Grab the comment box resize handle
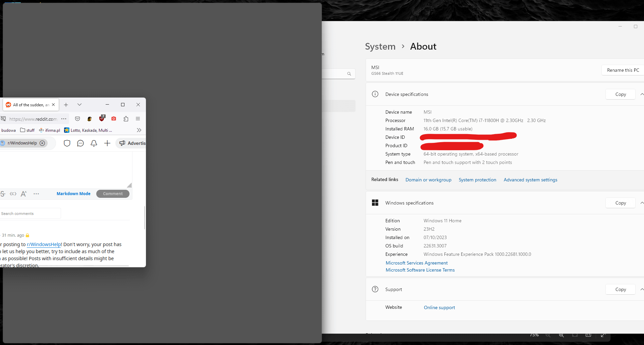 pos(129,185)
